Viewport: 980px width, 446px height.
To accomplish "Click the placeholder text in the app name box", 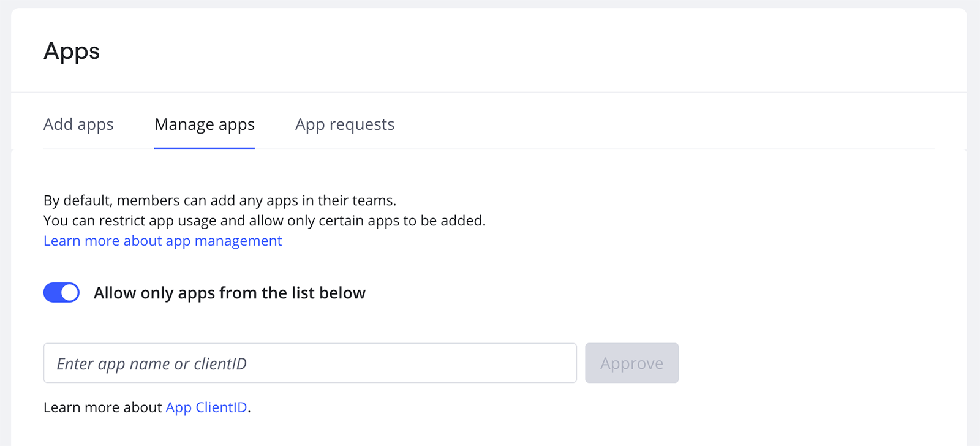I will coord(151,364).
